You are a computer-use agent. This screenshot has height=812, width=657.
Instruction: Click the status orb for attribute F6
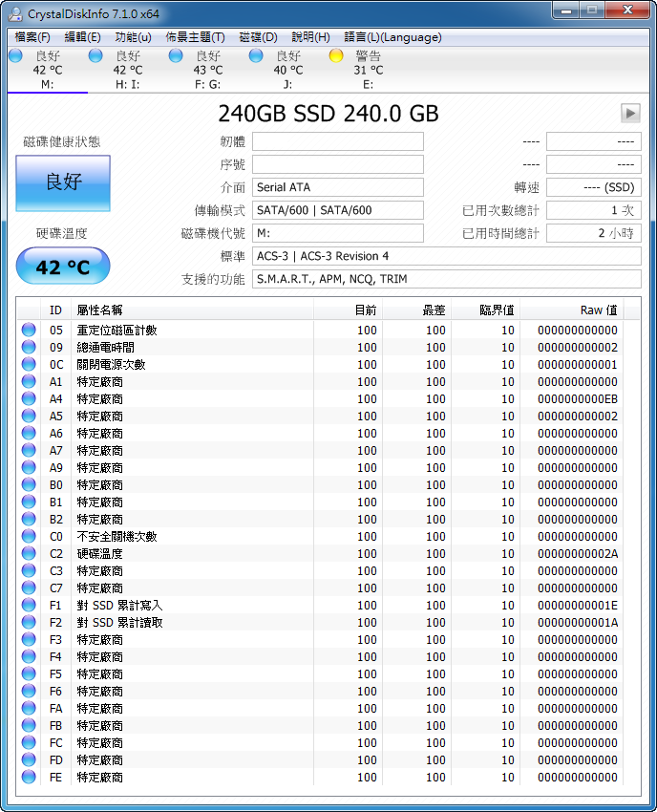[x=29, y=691]
